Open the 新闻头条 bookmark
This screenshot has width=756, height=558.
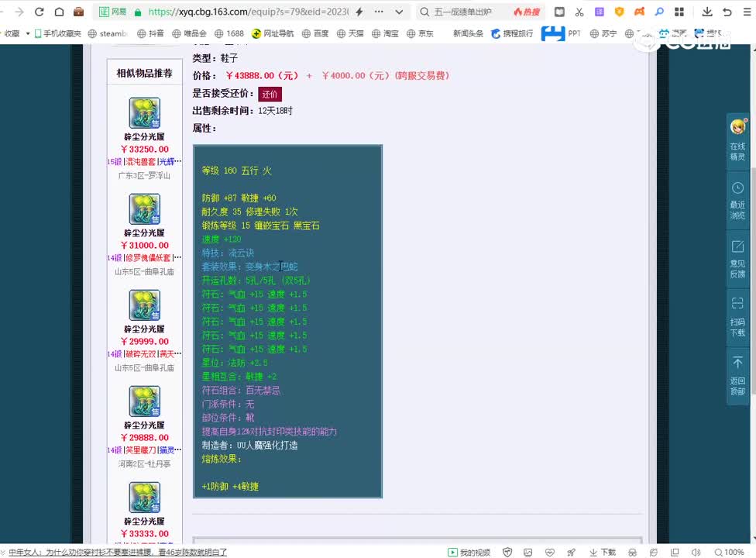point(468,33)
